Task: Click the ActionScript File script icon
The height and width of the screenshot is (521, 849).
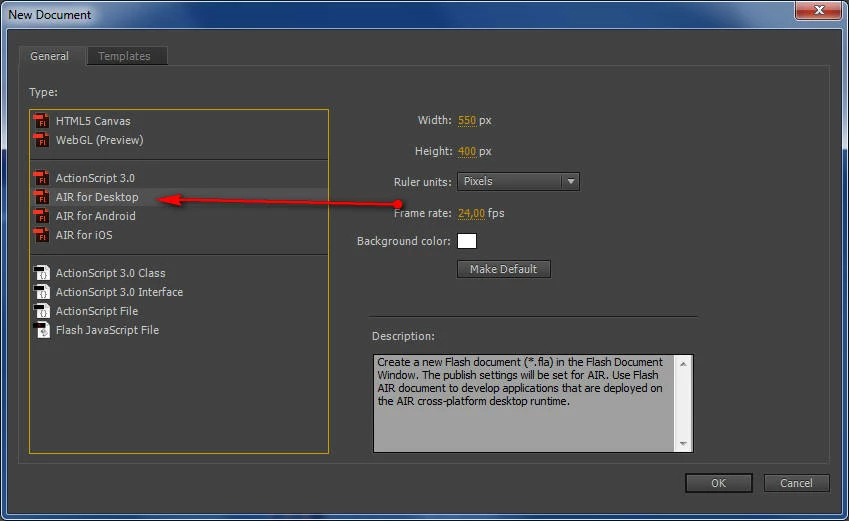Action: pyautogui.click(x=42, y=311)
